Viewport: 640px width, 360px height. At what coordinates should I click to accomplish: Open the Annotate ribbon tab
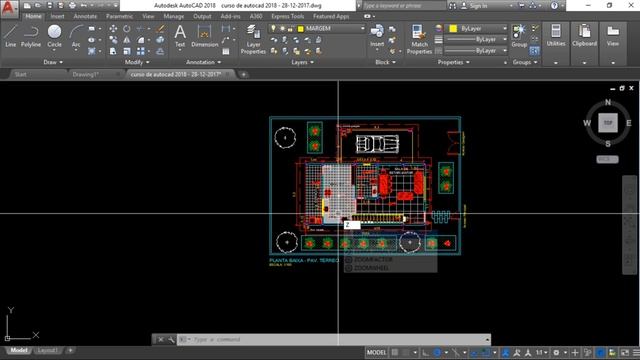[x=85, y=16]
